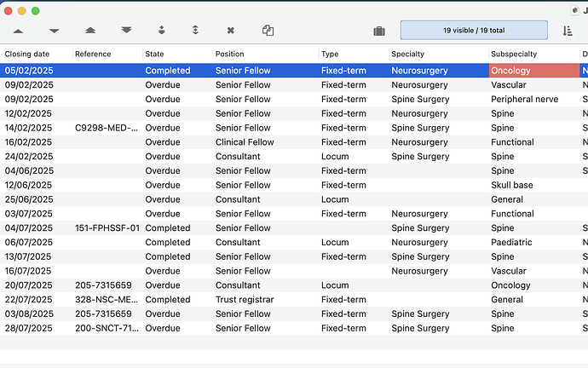The image size is (588, 368).
Task: Click the red highlighted Oncology cell
Action: click(x=534, y=71)
